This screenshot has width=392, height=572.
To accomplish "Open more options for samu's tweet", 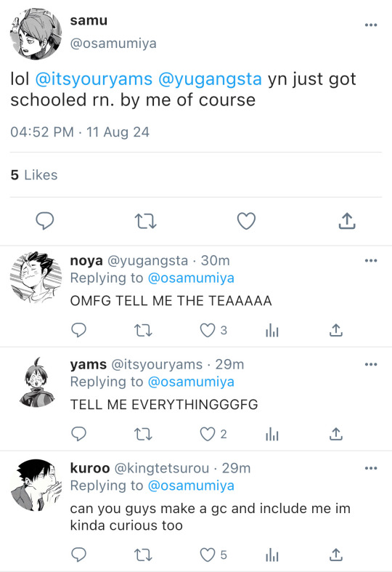I will pos(371,25).
